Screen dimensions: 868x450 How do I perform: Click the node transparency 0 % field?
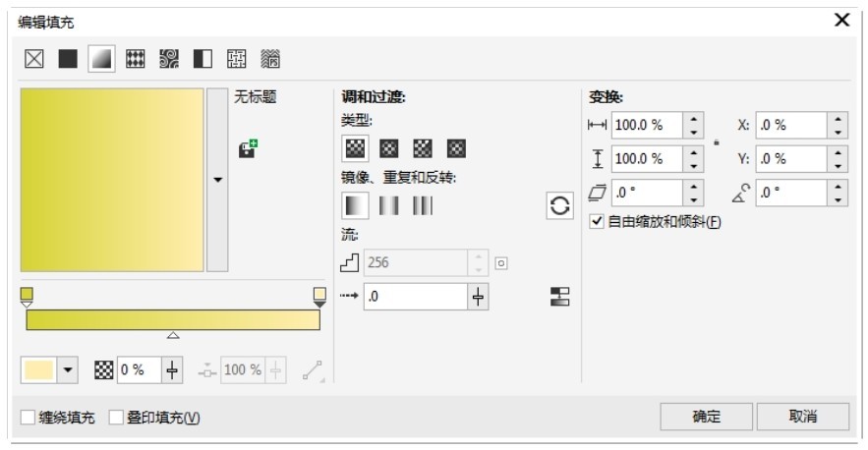click(139, 369)
